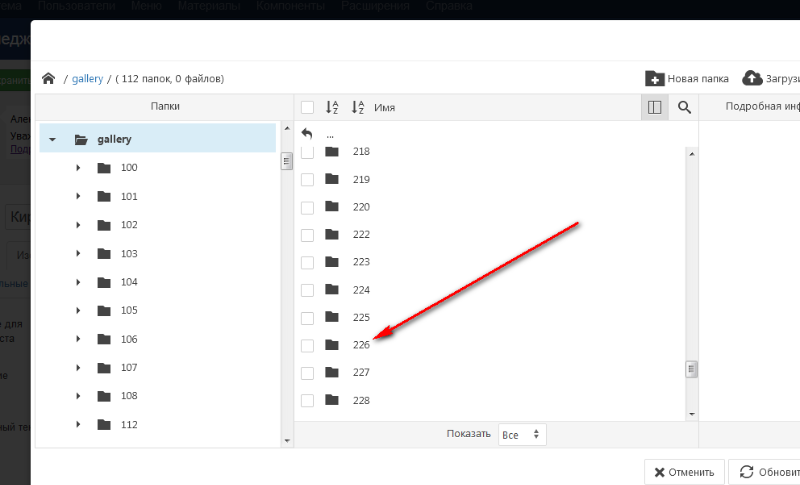Viewport: 800px width, 485px height.
Task: Expand folder 100 in the tree
Action: point(78,168)
